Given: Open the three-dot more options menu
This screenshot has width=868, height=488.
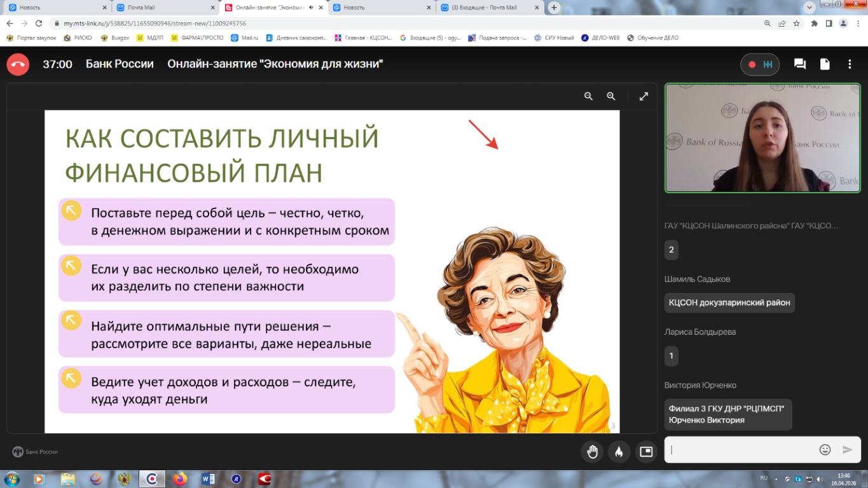Looking at the screenshot, I should [850, 64].
